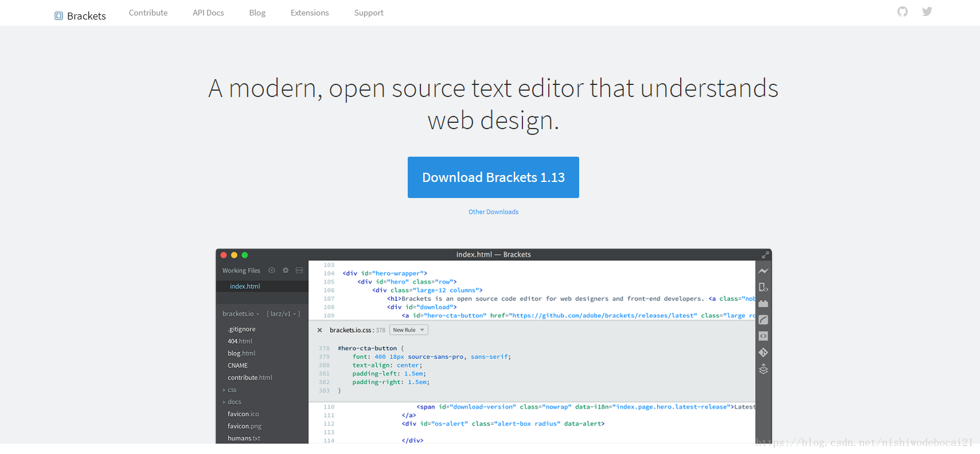Open the favicon.png file
The height and width of the screenshot is (454, 980).
point(244,426)
